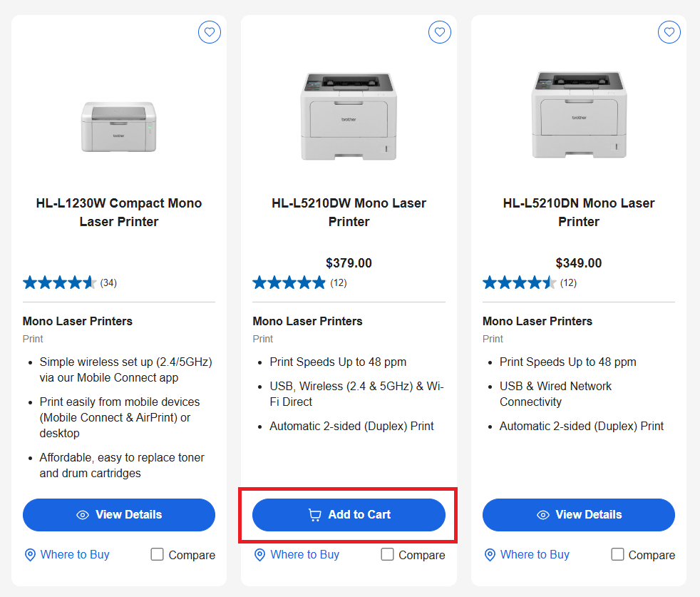Open HL-L1230W Compact Mono Laser Printer title
Image resolution: width=700 pixels, height=597 pixels.
coord(119,213)
